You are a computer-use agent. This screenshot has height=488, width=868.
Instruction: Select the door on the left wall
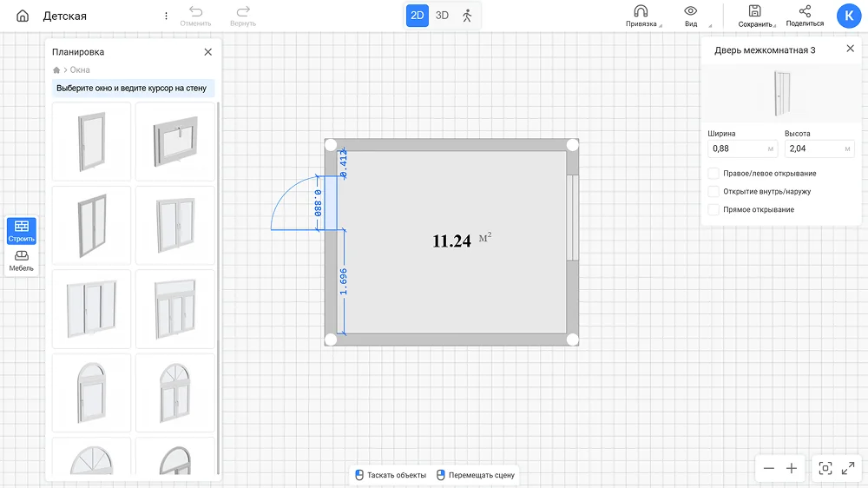point(331,202)
